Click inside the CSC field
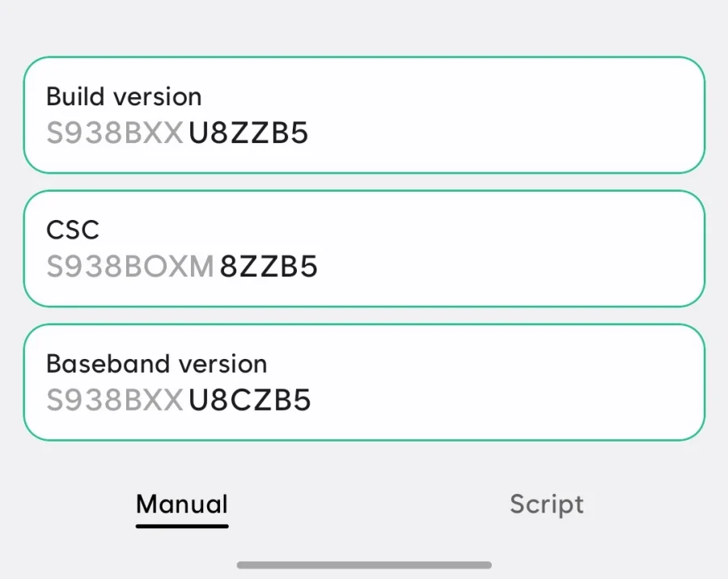This screenshot has width=728, height=579. coord(364,247)
